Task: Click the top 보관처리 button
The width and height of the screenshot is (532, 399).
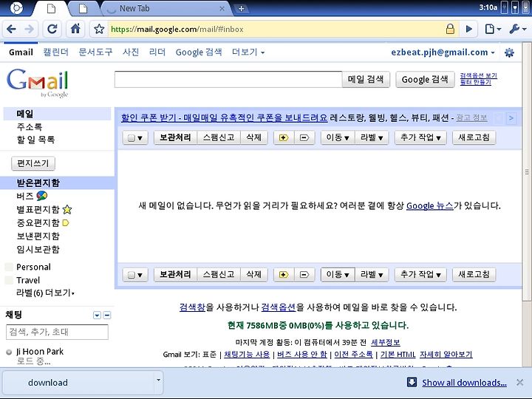Action: (x=175, y=137)
